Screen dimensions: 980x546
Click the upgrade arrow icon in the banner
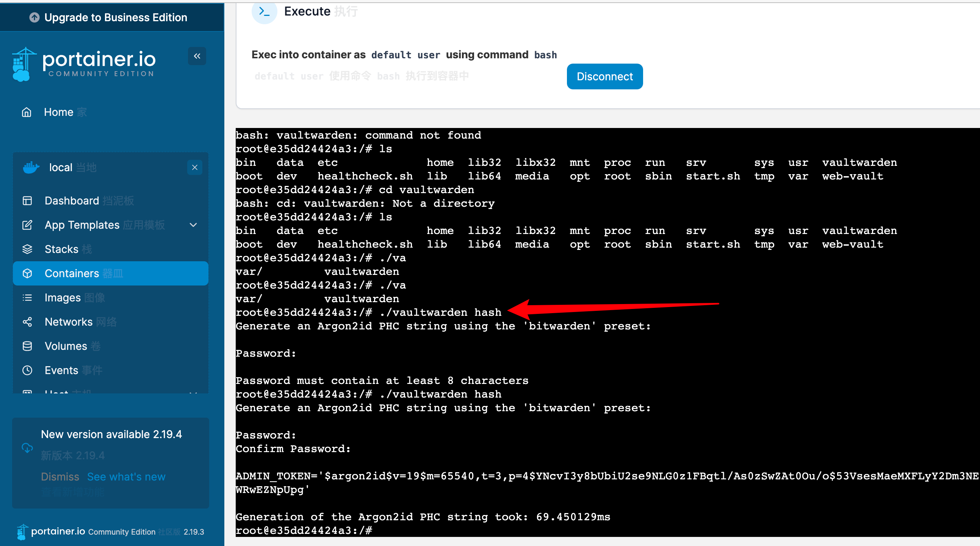point(34,17)
